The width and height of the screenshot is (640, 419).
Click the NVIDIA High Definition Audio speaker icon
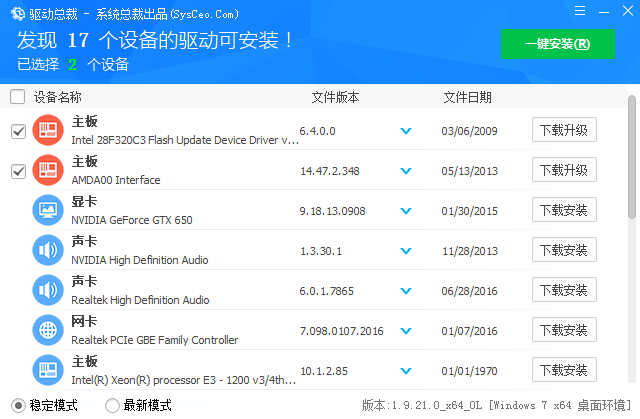pos(48,250)
